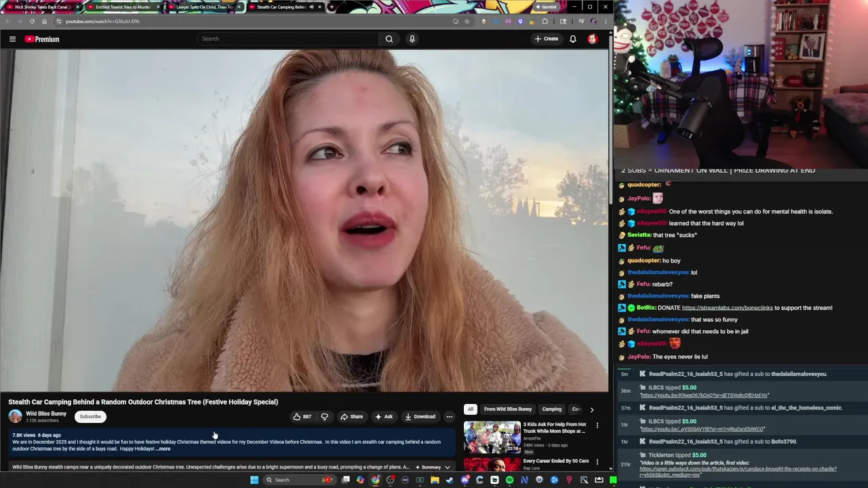
Task: Switch to Chrome from the taskbar
Action: click(375, 480)
